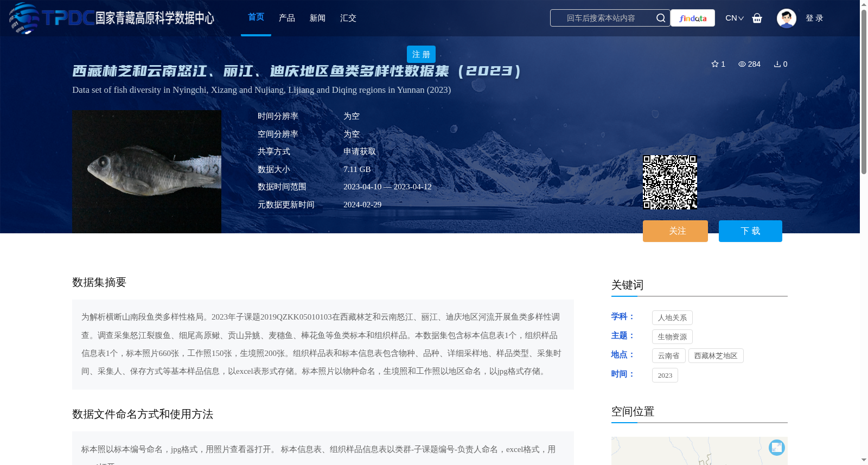
Task: Select the 2024-02-29 metadata update date
Action: pyautogui.click(x=362, y=205)
